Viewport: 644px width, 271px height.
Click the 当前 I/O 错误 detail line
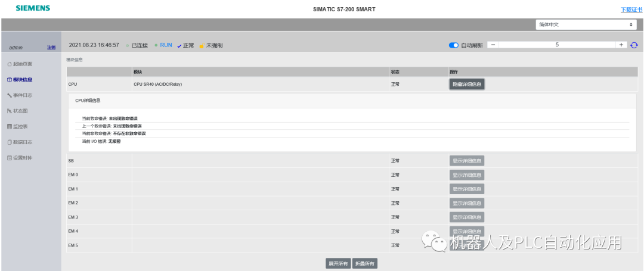click(x=101, y=141)
